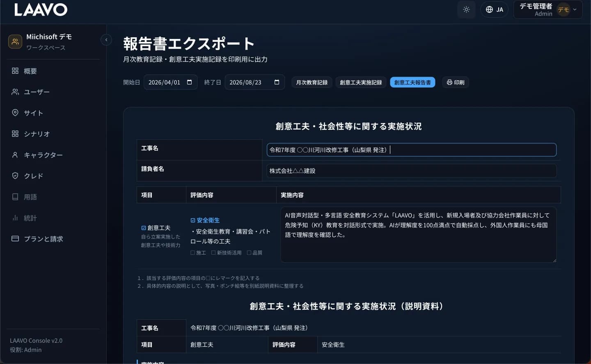Image resolution: width=591 pixels, height=364 pixels.
Task: Click the Miichisoft workspace group icon
Action: [15, 41]
